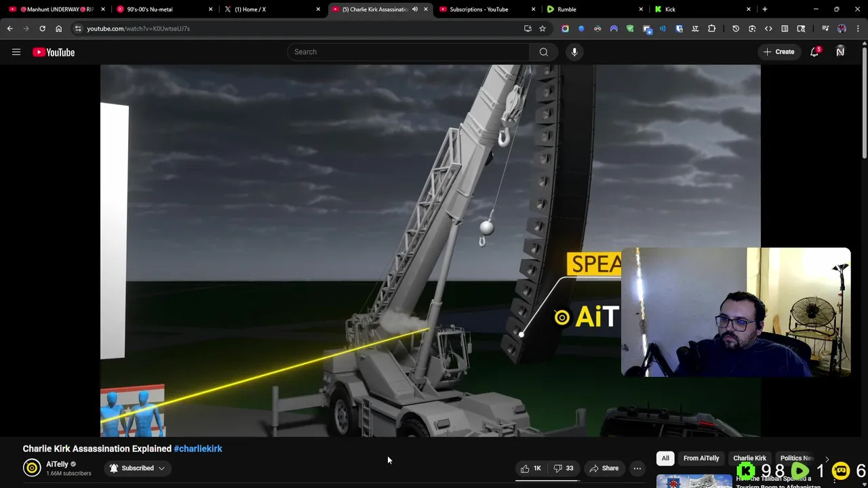
Task: Click the code brackets extension icon
Action: (768, 28)
